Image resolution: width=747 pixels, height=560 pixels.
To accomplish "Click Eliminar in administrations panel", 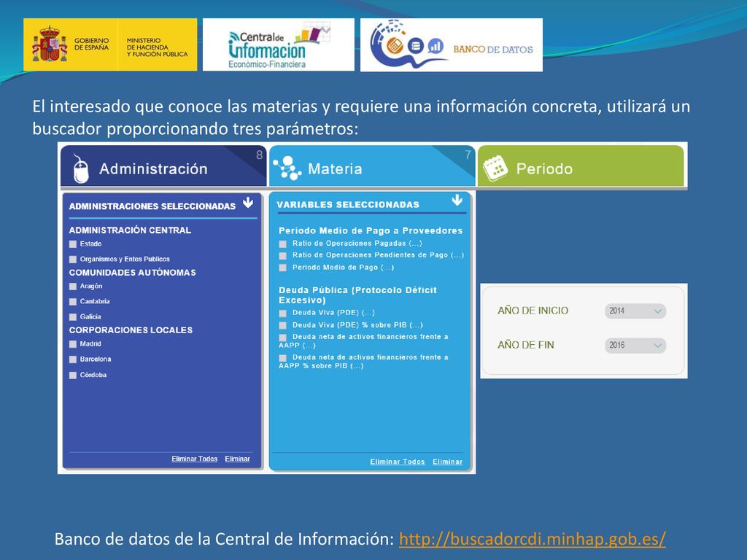I will coord(237,459).
